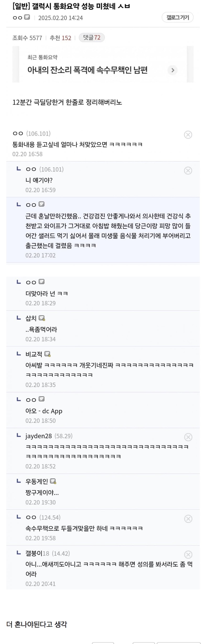
Task: Click the 비교적 nickname
Action: (x=34, y=354)
